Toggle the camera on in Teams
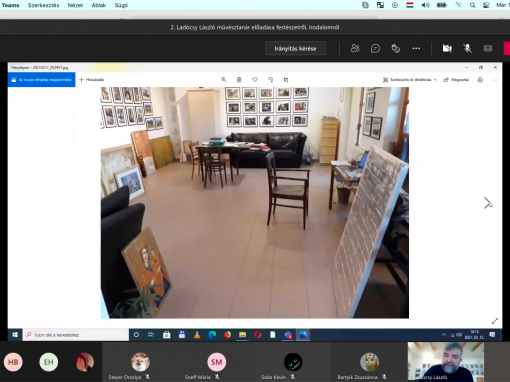Image resolution: width=510 pixels, height=382 pixels. [x=447, y=48]
